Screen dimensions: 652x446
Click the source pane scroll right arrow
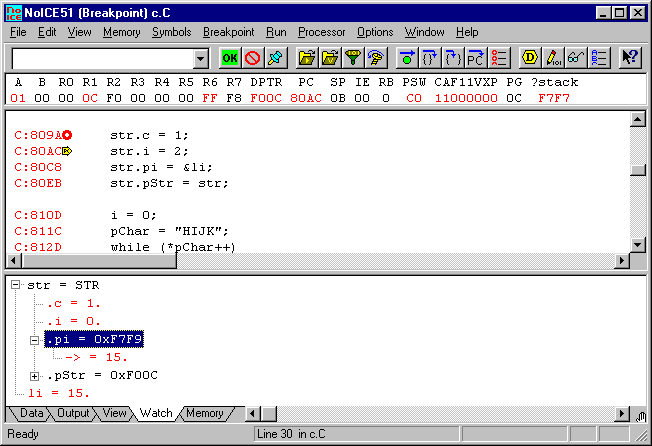point(622,261)
